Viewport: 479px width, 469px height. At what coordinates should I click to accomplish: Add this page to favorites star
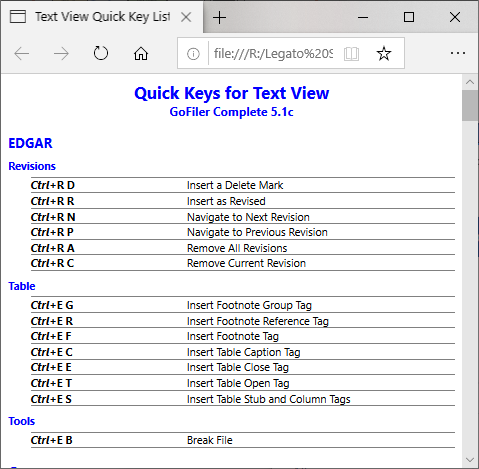click(384, 53)
